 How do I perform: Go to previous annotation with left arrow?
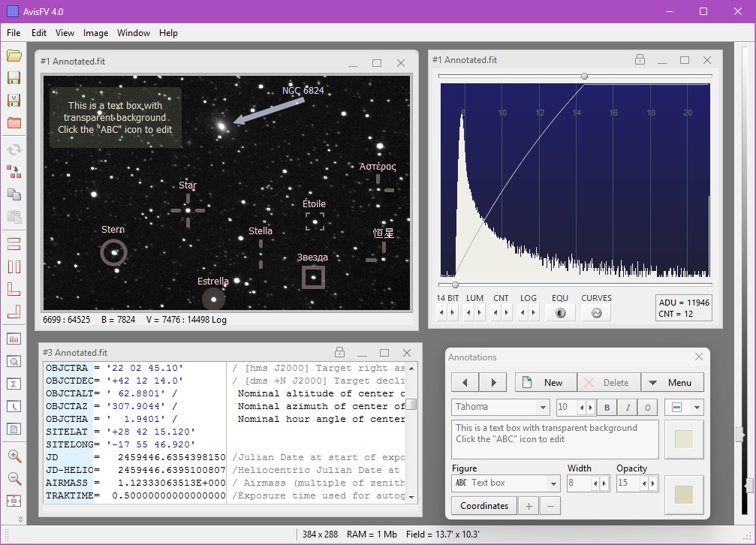[465, 382]
